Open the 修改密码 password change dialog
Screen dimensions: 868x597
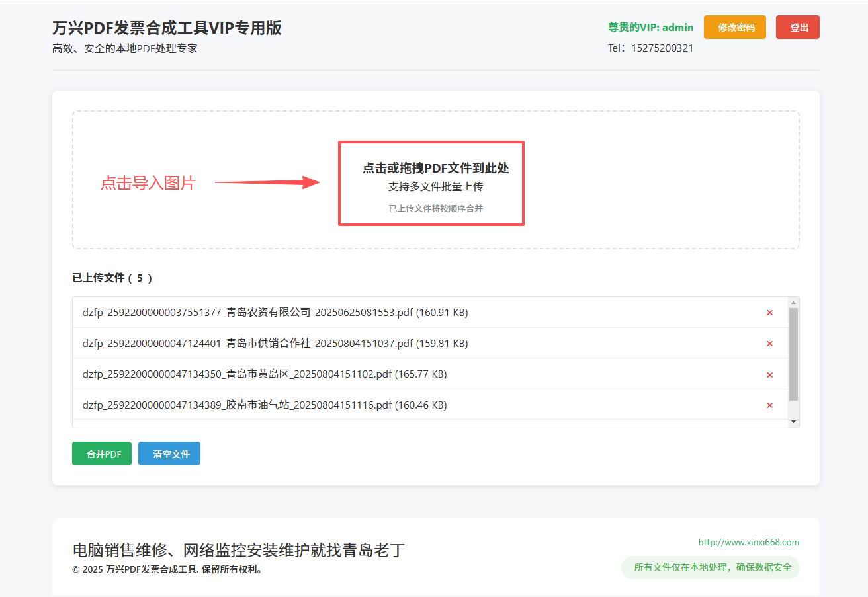pyautogui.click(x=734, y=27)
